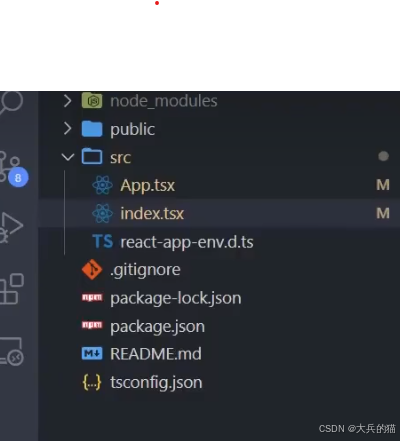Select the public folder name
Screen dimensions: 400x441
[x=133, y=130]
